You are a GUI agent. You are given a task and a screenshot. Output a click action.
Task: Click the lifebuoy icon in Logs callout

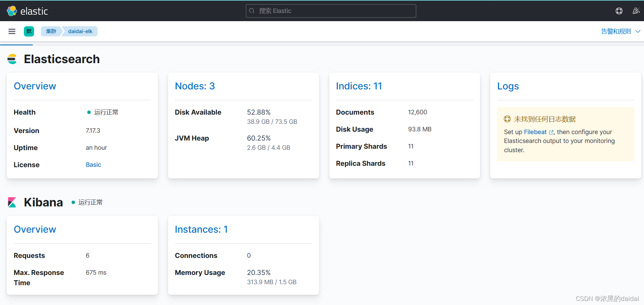click(x=507, y=119)
